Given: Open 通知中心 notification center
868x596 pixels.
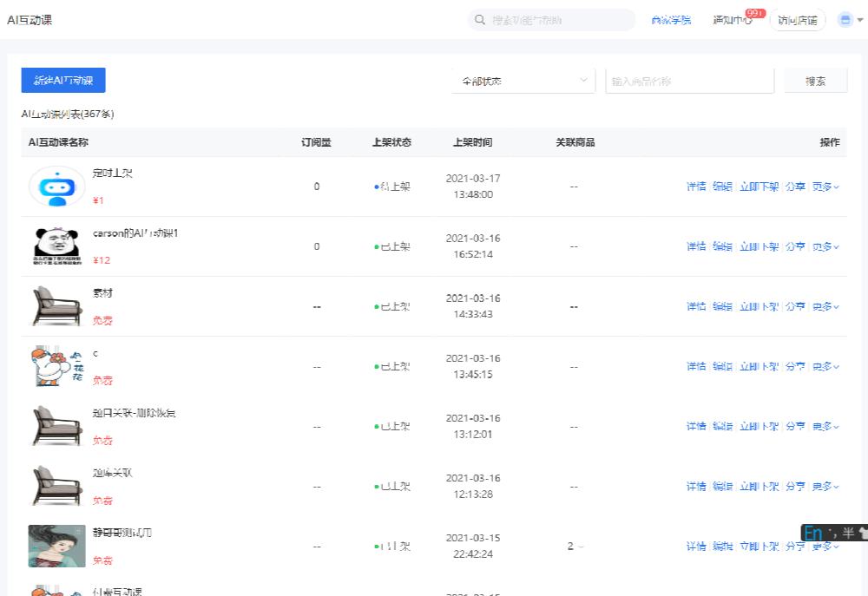Looking at the screenshot, I should (x=732, y=20).
